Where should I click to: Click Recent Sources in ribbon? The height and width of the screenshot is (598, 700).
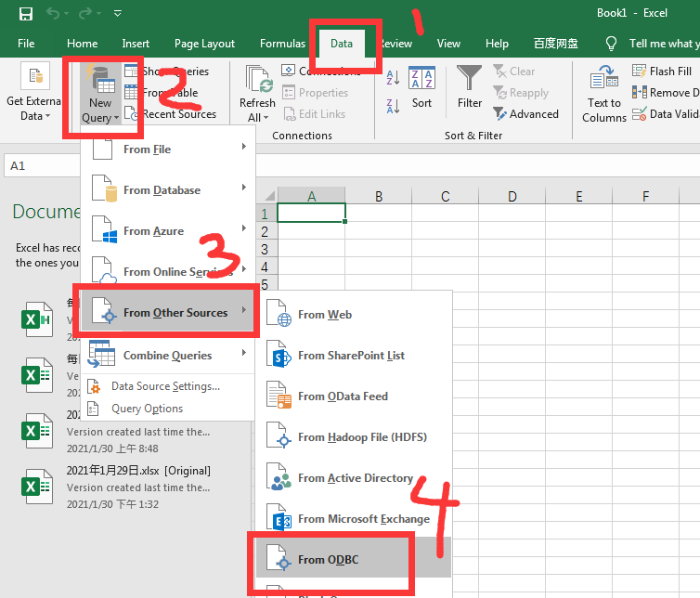(x=171, y=114)
